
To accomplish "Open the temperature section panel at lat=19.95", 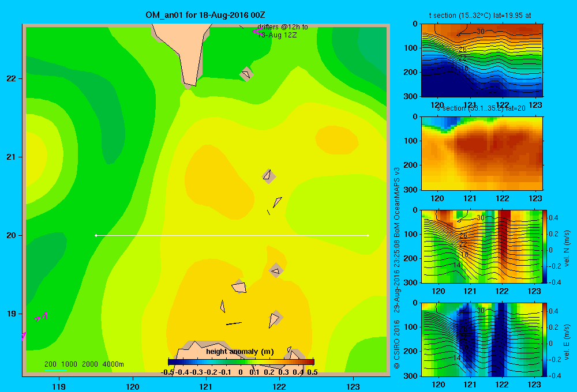I will [482, 60].
